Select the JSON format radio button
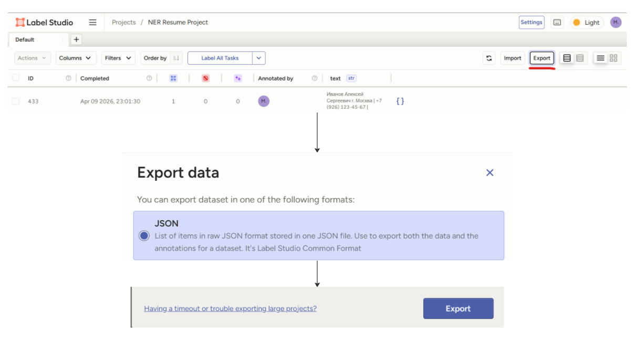Screen dimensions: 644x340 click(144, 235)
